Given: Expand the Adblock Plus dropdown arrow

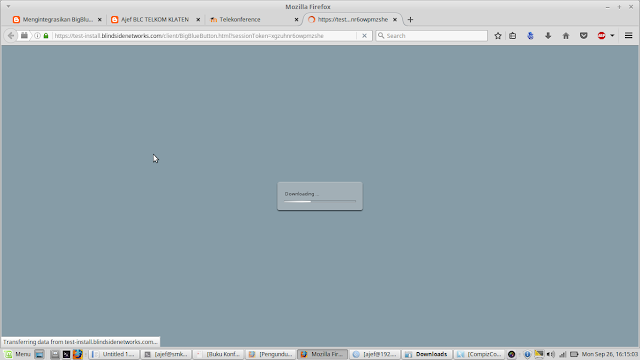Looking at the screenshot, I should tap(612, 36).
